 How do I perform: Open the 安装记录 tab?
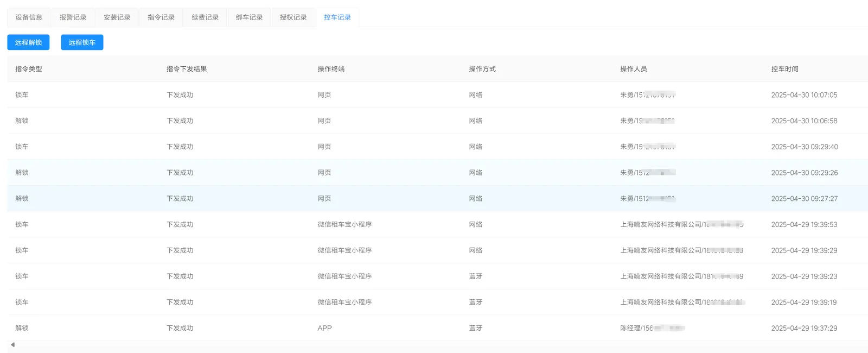[x=117, y=17]
